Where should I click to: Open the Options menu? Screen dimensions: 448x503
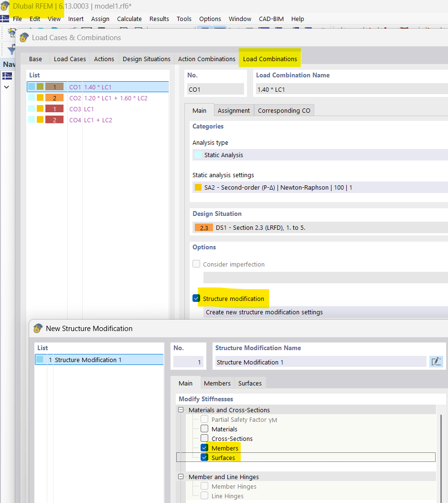tap(210, 19)
